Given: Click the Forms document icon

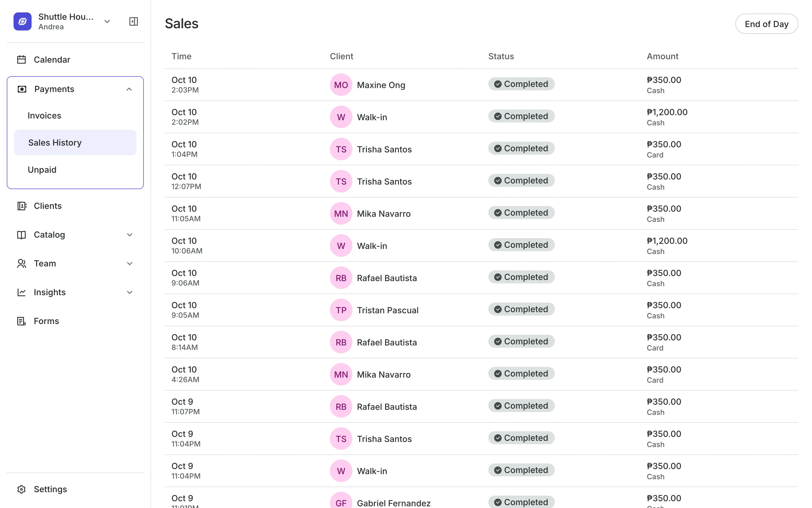Looking at the screenshot, I should tap(21, 321).
